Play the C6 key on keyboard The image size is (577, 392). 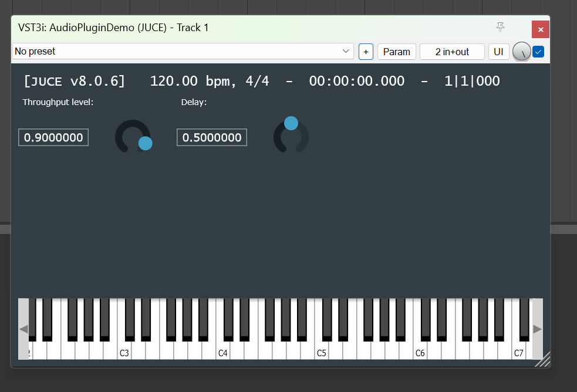click(420, 351)
